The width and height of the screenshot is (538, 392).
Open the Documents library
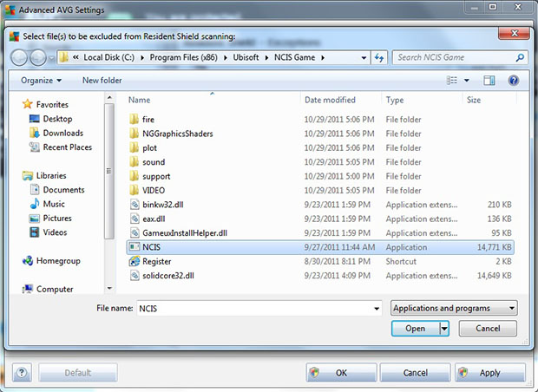coord(57,190)
